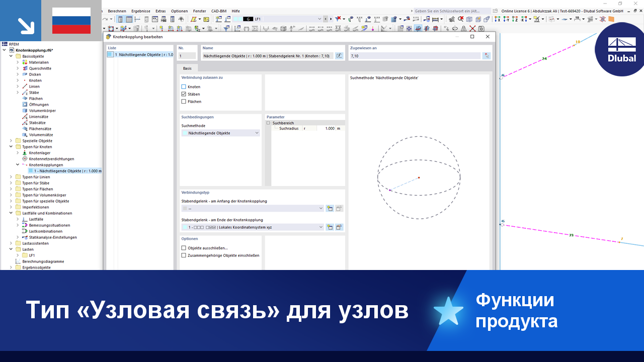Click the Name text field

pos(267,56)
